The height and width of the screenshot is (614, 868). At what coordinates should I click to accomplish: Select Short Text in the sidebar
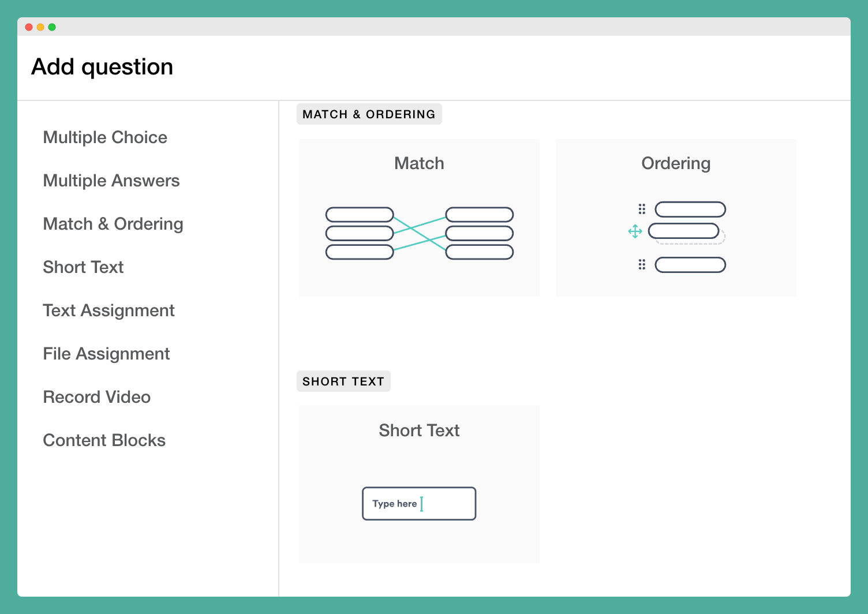(83, 267)
